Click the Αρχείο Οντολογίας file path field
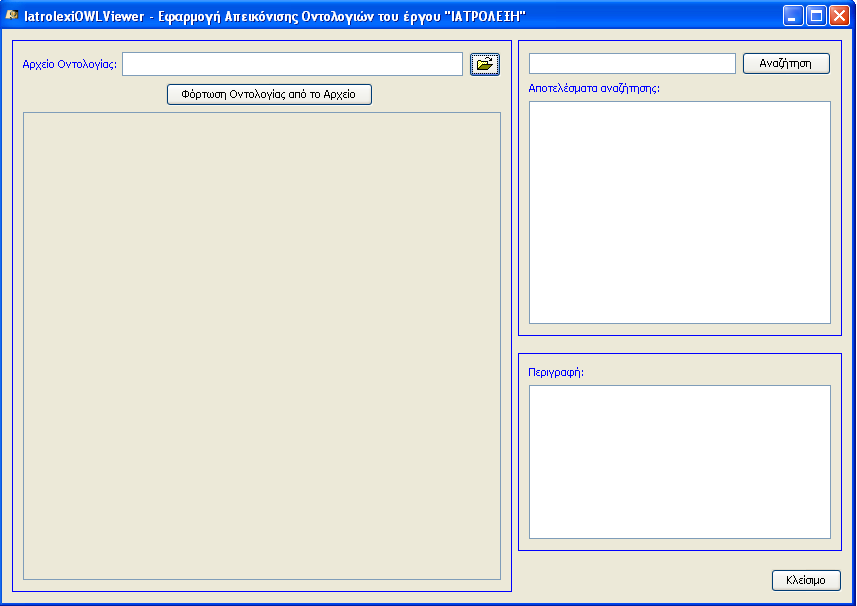The height and width of the screenshot is (606, 857). click(292, 64)
